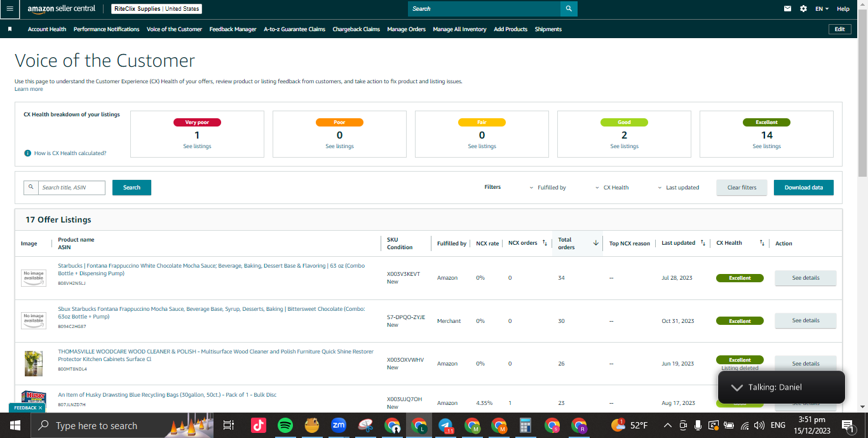Open How is CX Health calculated link
The height and width of the screenshot is (438, 868).
pyautogui.click(x=70, y=153)
